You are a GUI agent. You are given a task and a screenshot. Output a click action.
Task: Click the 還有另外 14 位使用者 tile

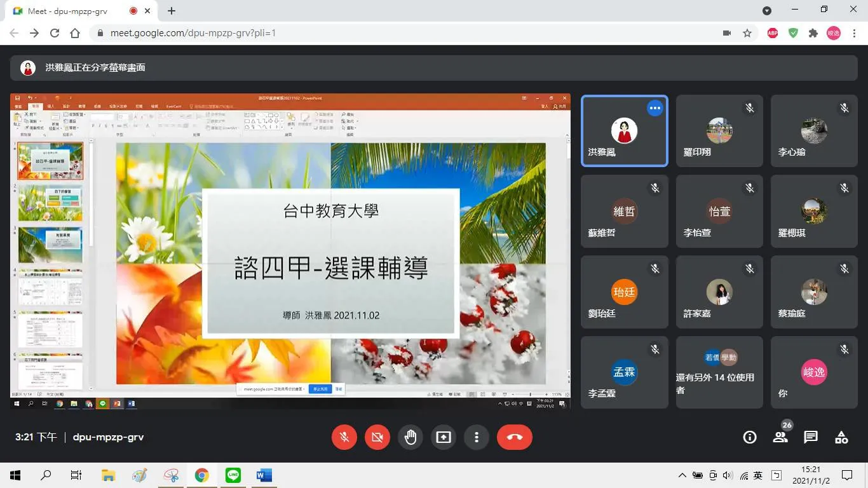pyautogui.click(x=719, y=372)
